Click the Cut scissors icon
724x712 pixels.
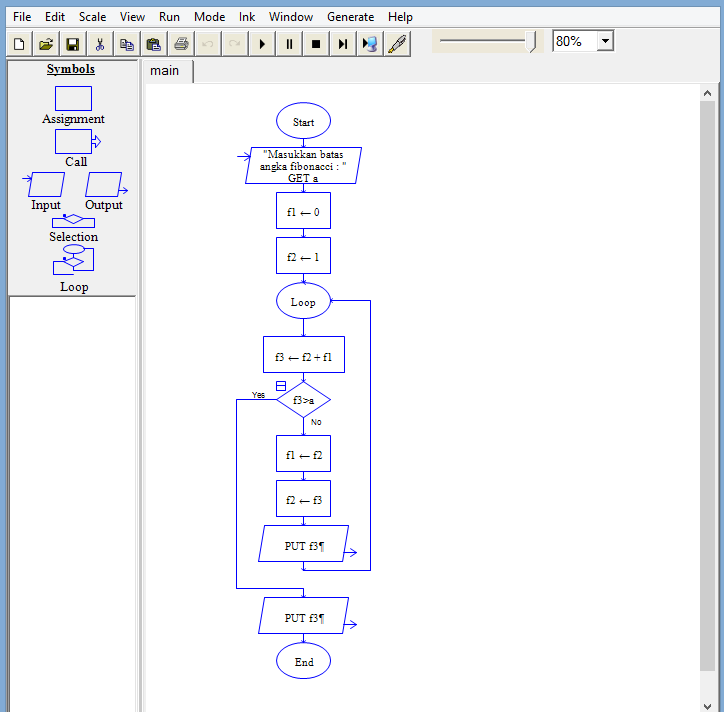pyautogui.click(x=100, y=44)
